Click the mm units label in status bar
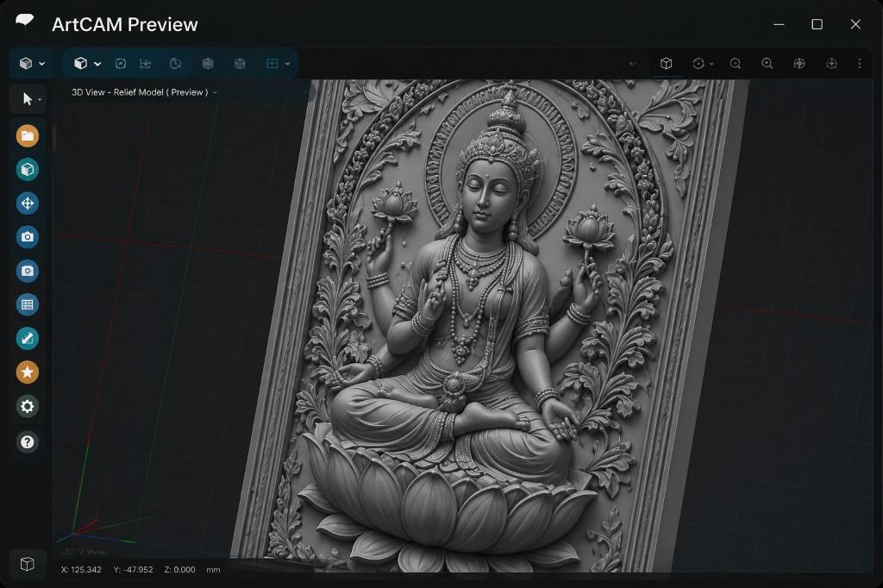 (213, 570)
